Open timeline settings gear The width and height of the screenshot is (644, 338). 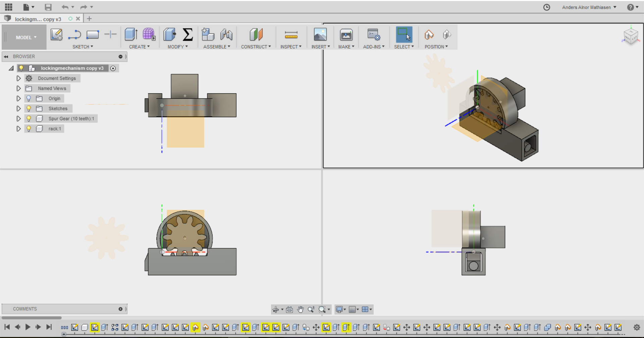pos(637,327)
